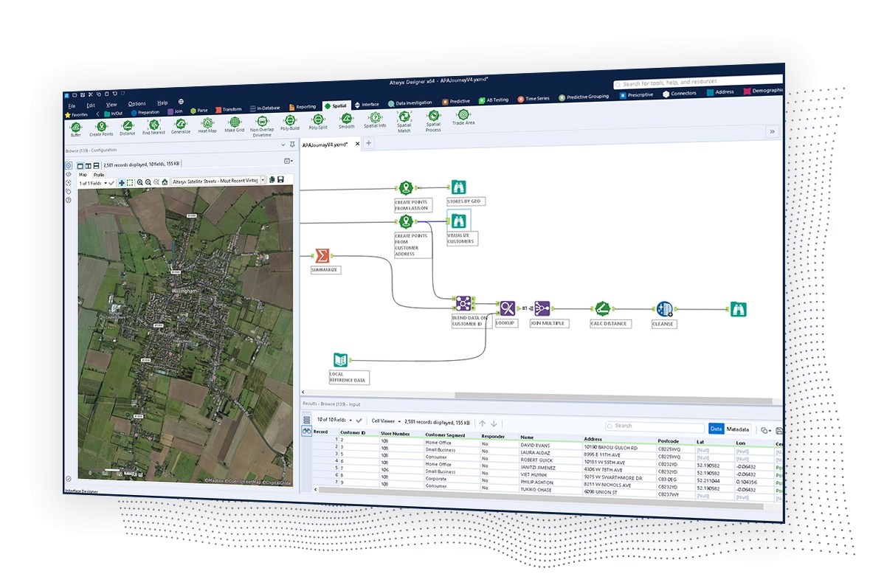Viewport: 870px width, 588px height.
Task: Select the Generalize tool
Action: click(x=180, y=126)
